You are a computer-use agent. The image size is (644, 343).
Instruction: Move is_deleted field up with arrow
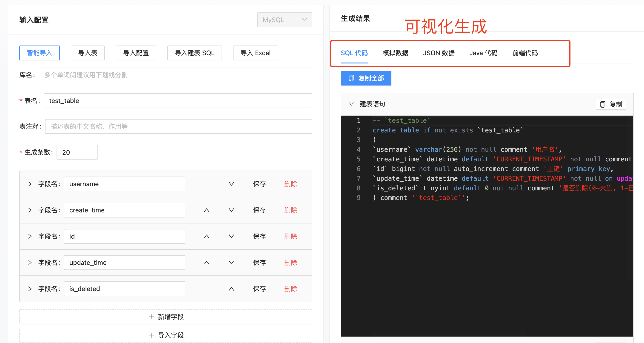tap(231, 289)
